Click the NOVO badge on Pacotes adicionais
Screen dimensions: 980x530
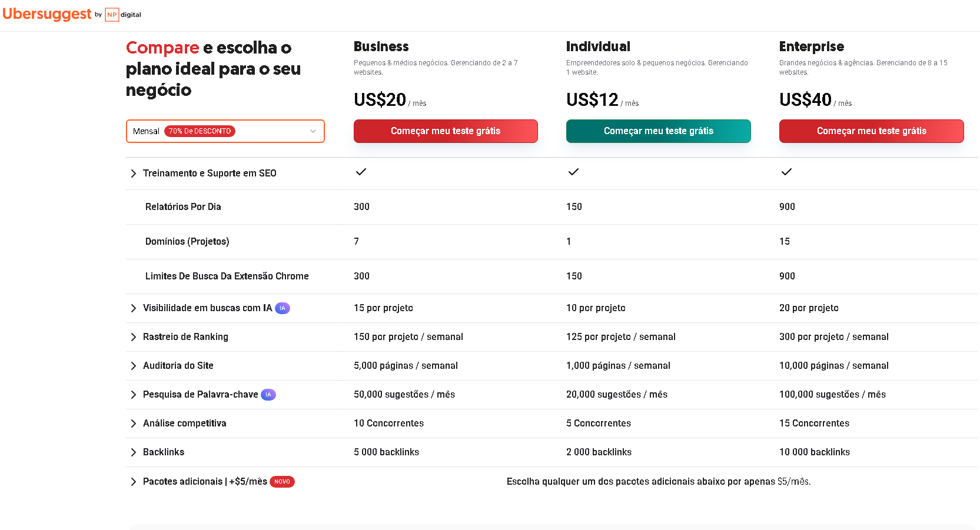282,481
